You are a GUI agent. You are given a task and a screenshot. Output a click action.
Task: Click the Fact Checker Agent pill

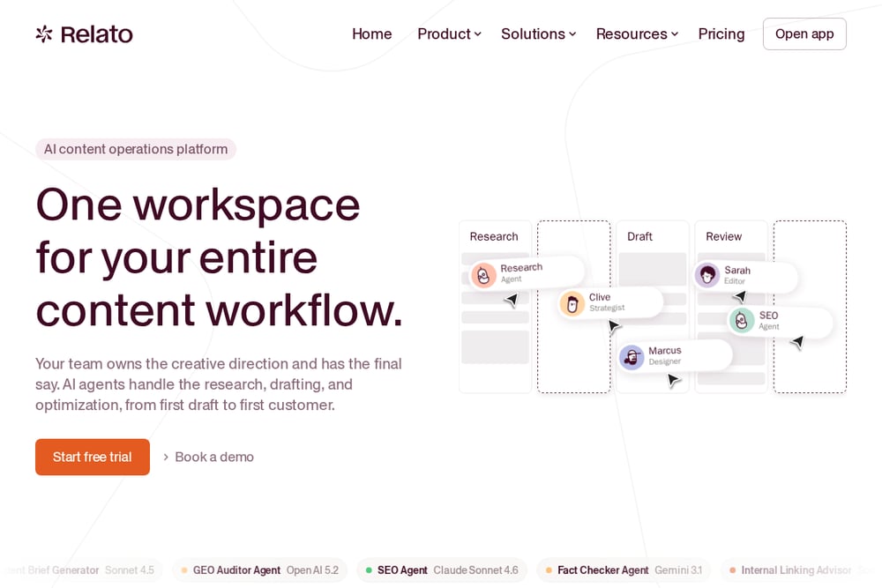[624, 570]
